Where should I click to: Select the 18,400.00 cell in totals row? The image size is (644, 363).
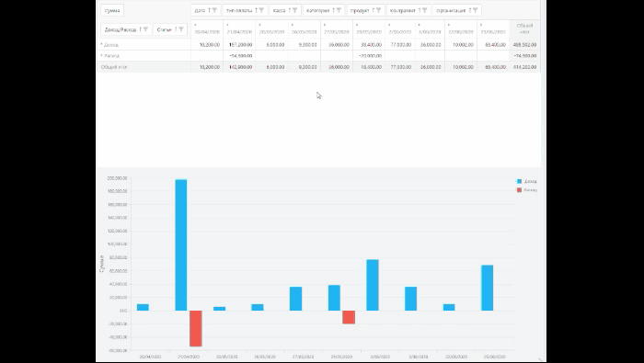(368, 67)
